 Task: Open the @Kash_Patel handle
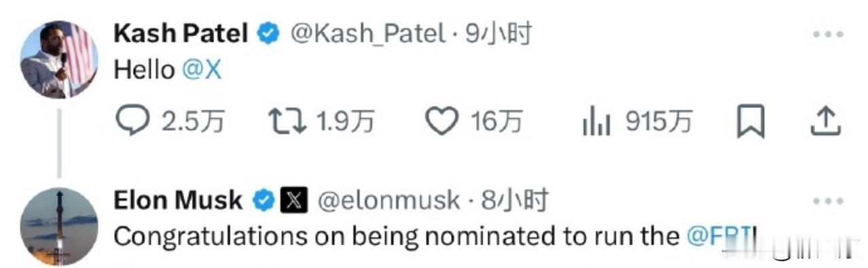pos(368,33)
